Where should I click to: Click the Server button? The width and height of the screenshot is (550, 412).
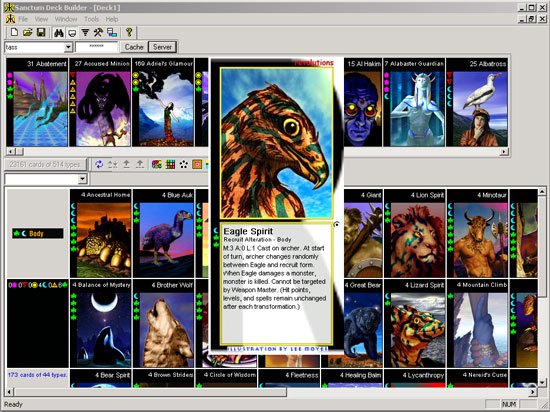coord(162,47)
